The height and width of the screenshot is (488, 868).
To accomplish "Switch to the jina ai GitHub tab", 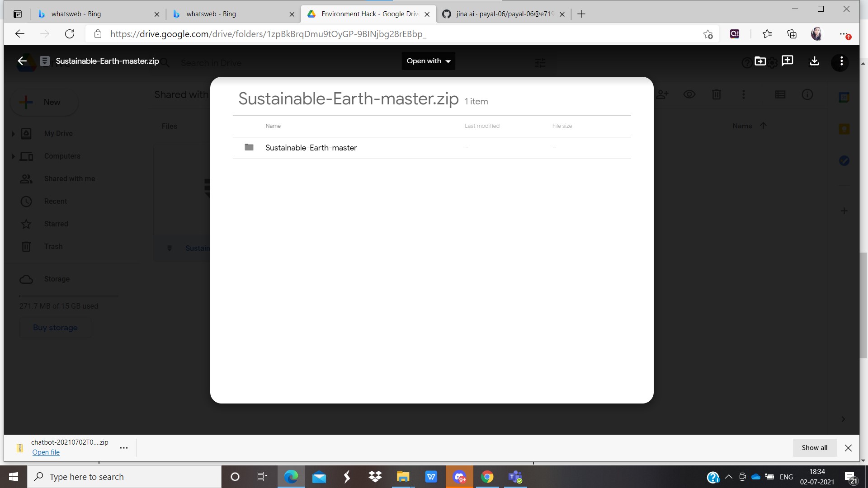I will 504,14.
